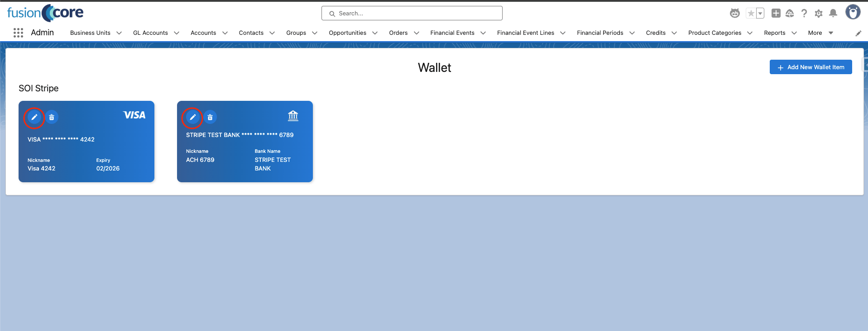This screenshot has height=331, width=868.
Task: Click into the global Search field
Action: tap(412, 13)
